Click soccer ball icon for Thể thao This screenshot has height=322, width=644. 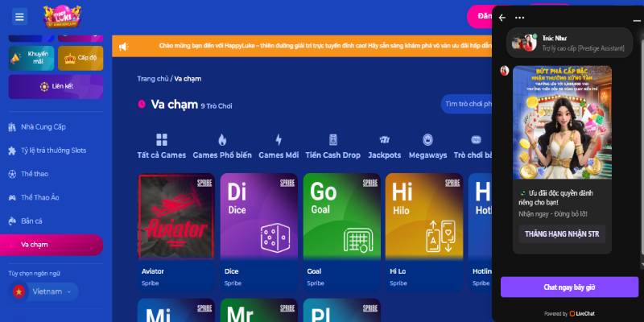(12, 174)
